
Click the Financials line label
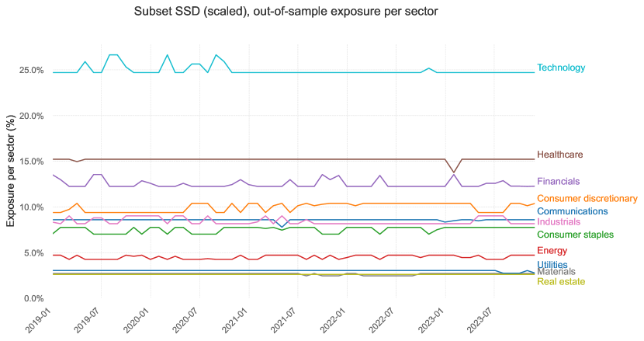point(558,182)
